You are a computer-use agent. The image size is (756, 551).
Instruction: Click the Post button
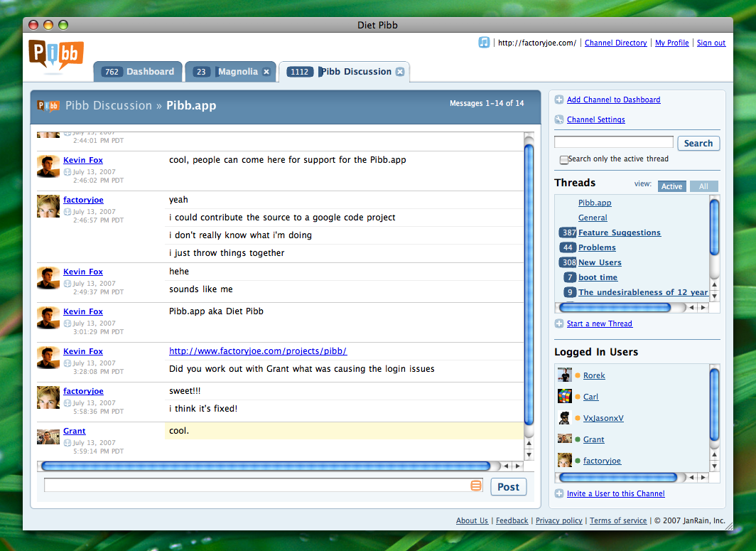[508, 487]
